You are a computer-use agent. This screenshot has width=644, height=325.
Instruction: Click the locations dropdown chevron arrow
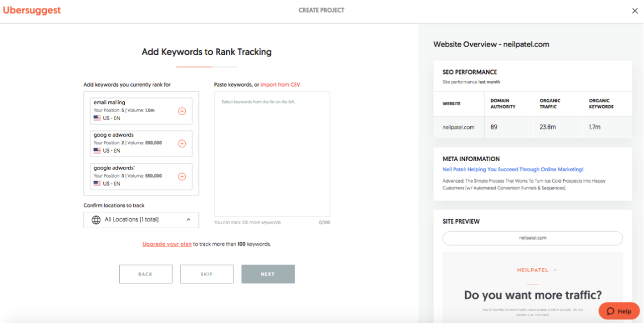point(189,220)
